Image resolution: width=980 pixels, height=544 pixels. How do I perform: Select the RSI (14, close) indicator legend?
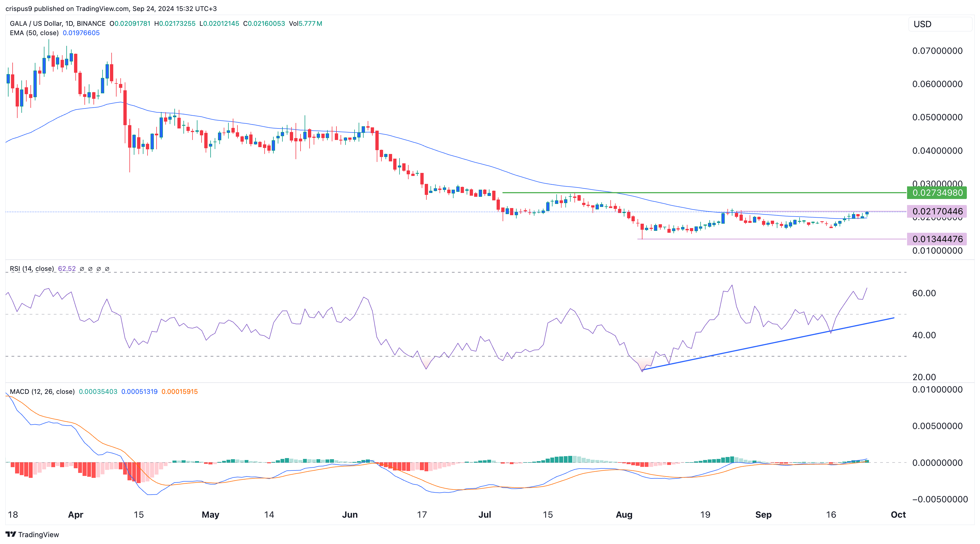tap(32, 269)
